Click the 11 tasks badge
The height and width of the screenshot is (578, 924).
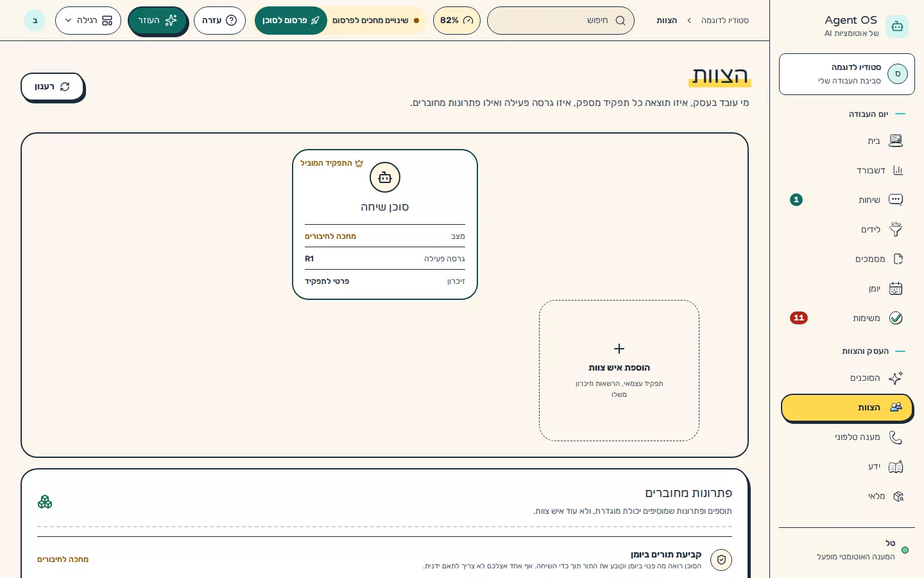click(799, 318)
